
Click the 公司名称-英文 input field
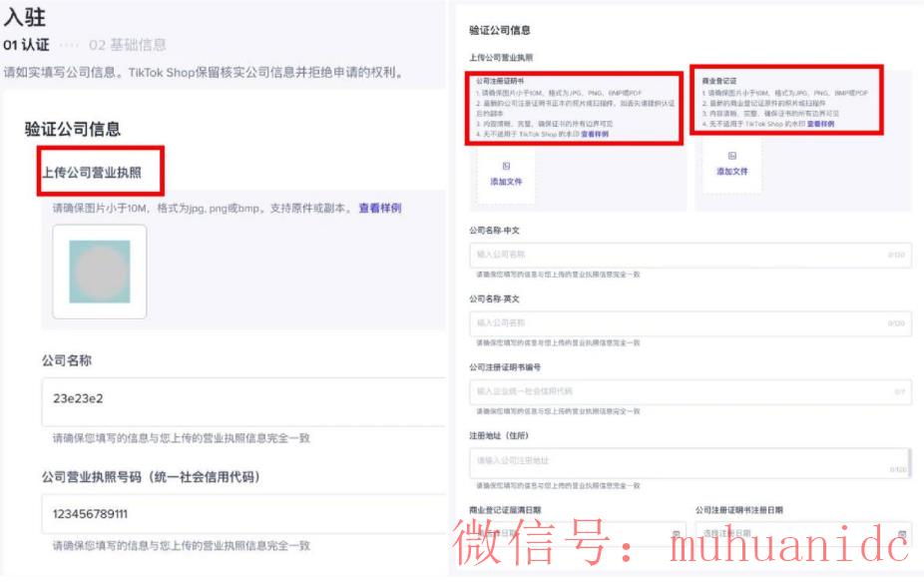[689, 323]
